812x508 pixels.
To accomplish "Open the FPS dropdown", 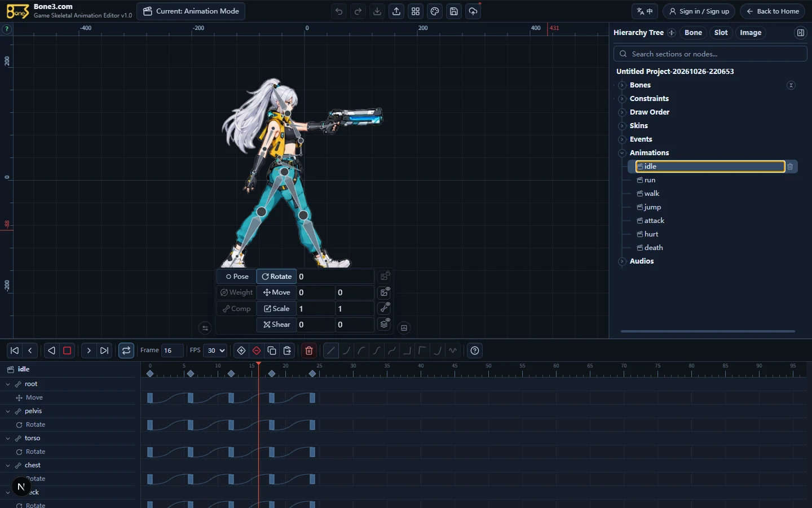I will 215,351.
